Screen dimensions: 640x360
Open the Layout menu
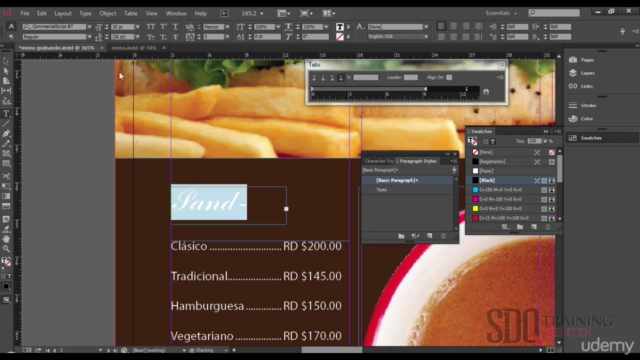pos(63,13)
